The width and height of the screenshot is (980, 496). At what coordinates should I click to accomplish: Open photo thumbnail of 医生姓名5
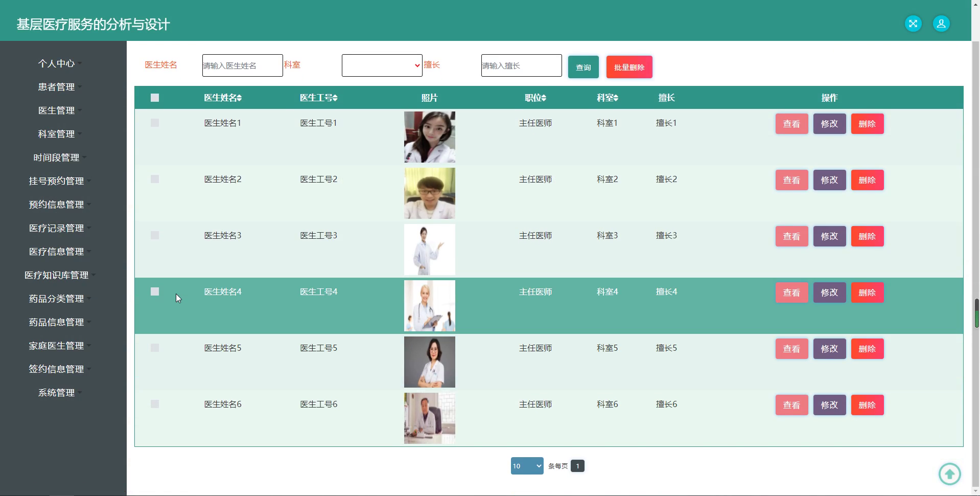coord(430,362)
